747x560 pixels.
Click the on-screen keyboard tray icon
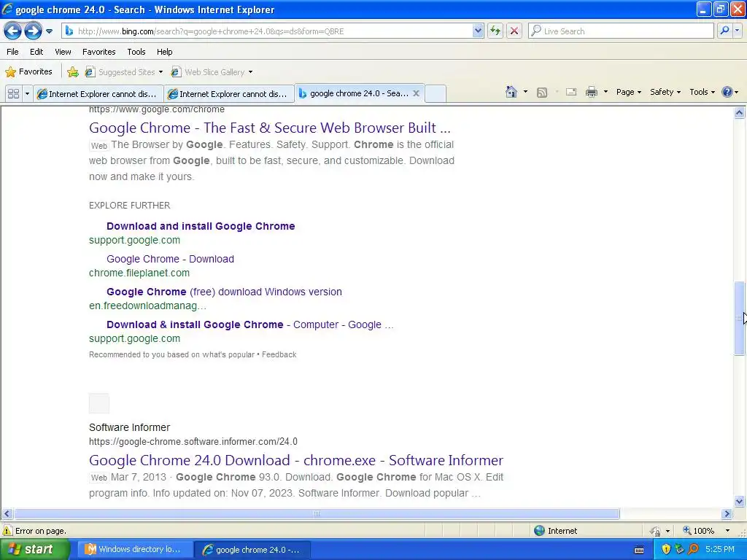tap(639, 550)
